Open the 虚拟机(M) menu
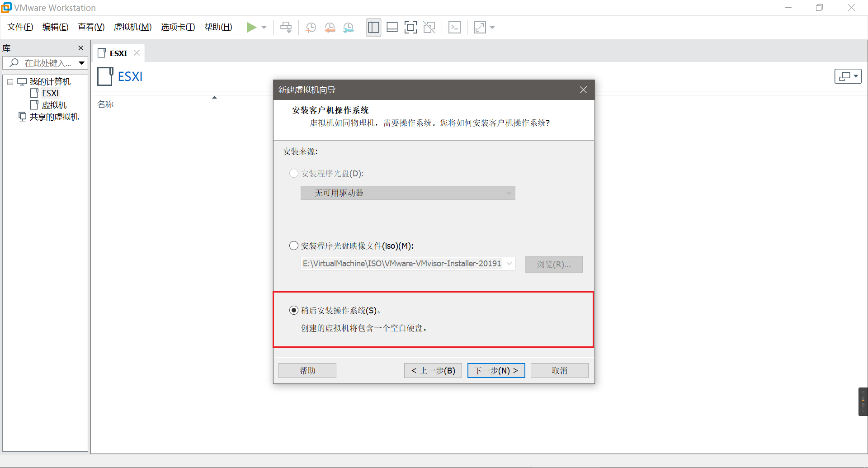Image resolution: width=868 pixels, height=468 pixels. [x=132, y=27]
